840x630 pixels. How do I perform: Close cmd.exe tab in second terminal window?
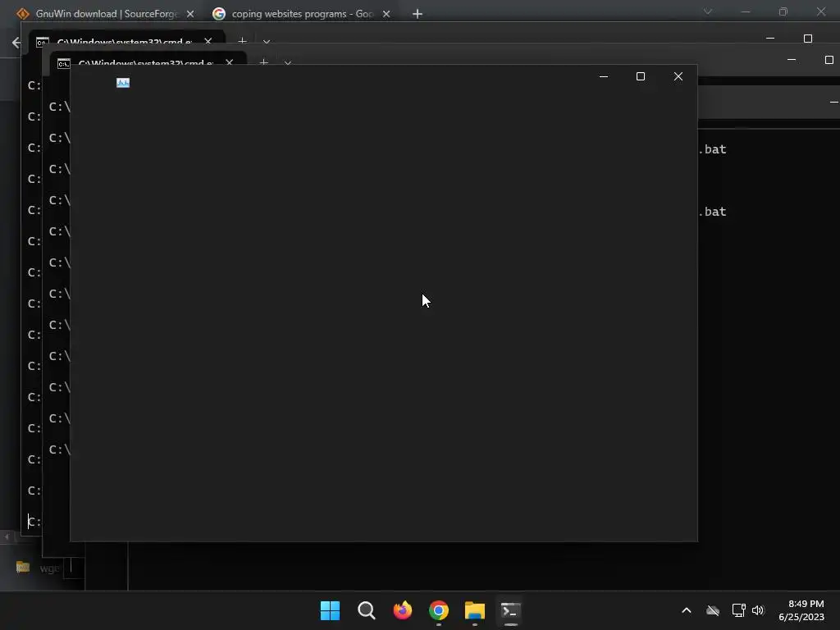[230, 62]
